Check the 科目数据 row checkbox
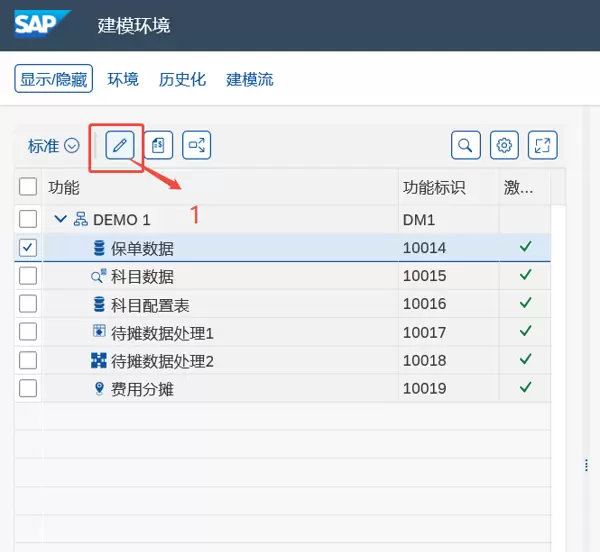The height and width of the screenshot is (552, 600). tap(28, 276)
